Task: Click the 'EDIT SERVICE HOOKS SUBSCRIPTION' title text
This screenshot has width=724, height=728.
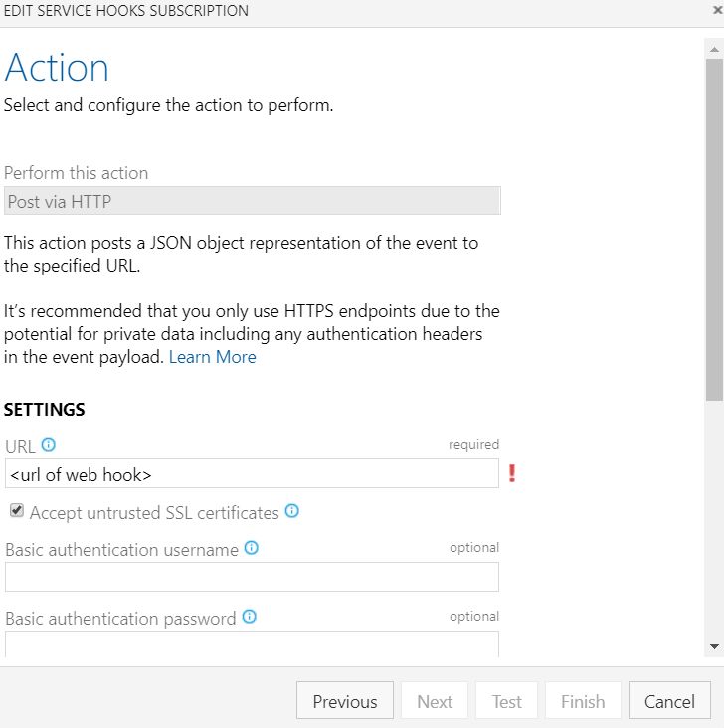Action: pos(126,10)
